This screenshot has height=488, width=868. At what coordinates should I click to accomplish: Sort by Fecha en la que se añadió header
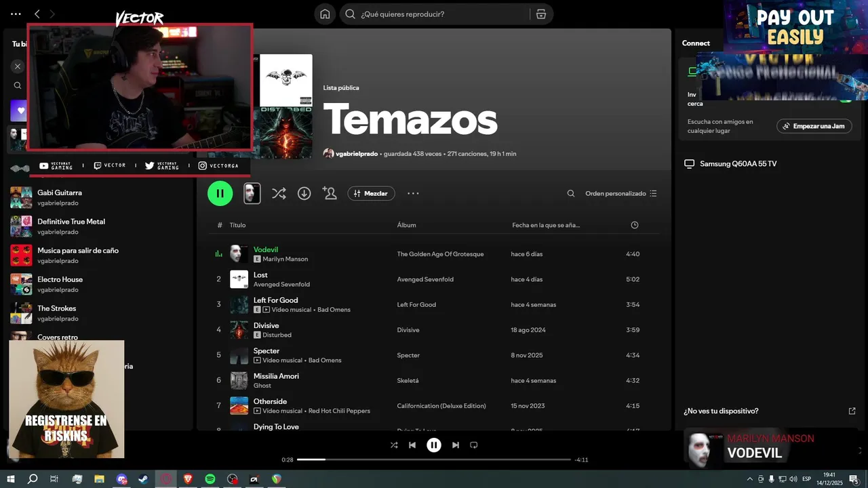[x=546, y=225]
